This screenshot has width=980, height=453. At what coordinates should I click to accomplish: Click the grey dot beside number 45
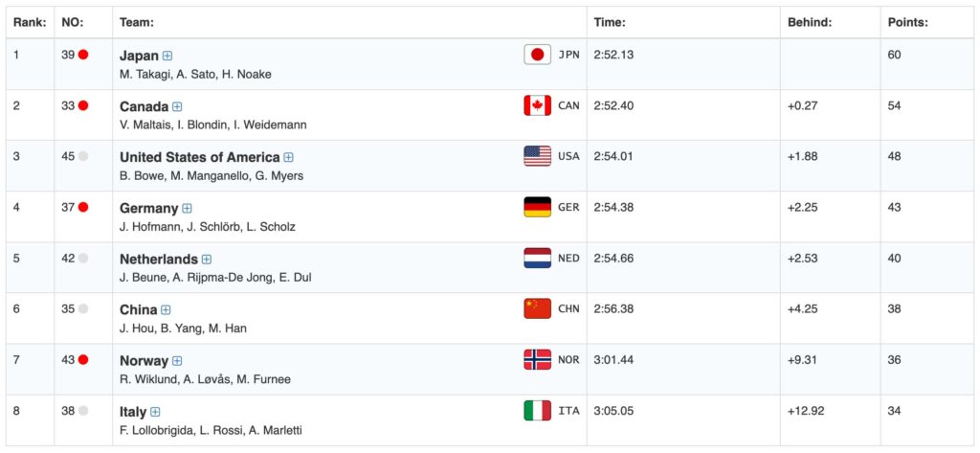pyautogui.click(x=83, y=156)
